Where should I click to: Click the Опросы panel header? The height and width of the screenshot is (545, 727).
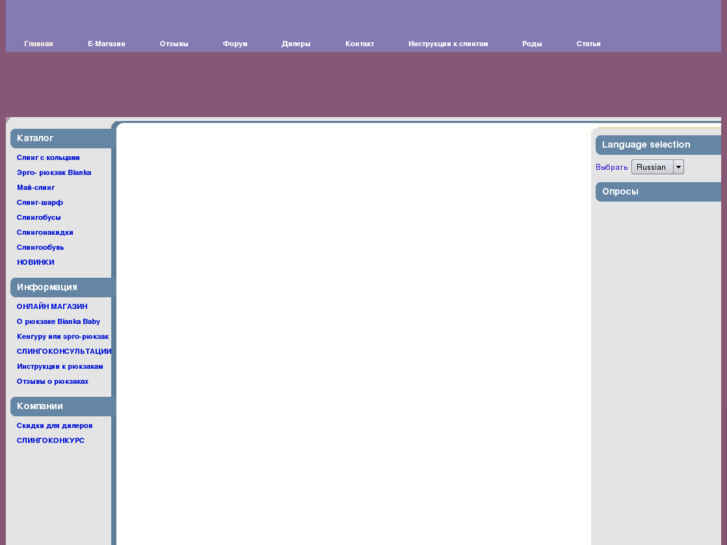[658, 192]
